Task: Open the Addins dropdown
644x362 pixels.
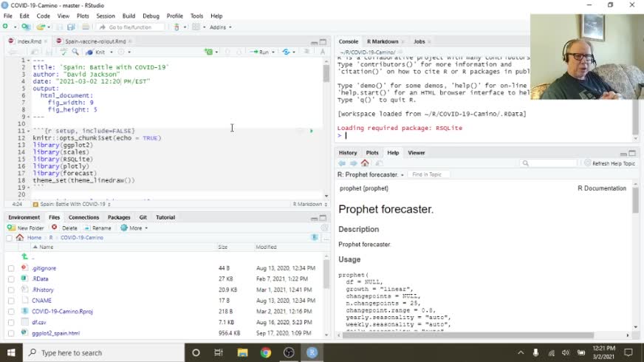Action: [x=221, y=27]
